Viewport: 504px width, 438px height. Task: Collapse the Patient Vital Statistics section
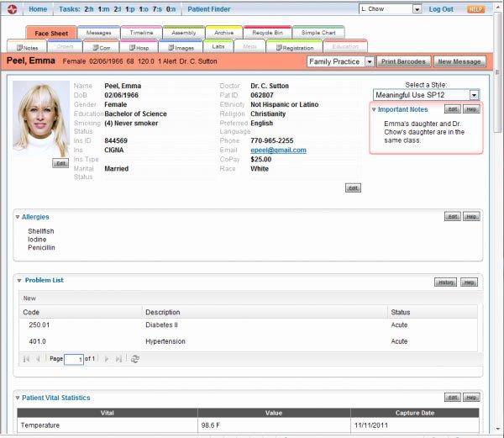[x=18, y=398]
